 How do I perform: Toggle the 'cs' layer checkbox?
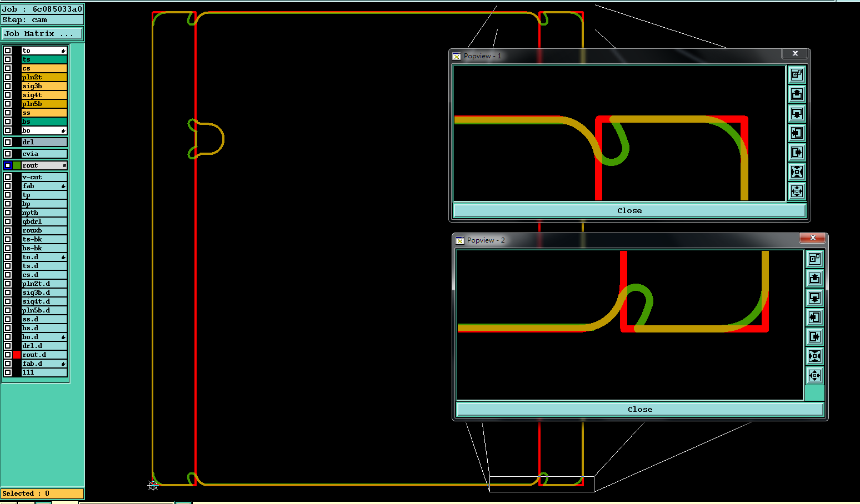click(8, 68)
